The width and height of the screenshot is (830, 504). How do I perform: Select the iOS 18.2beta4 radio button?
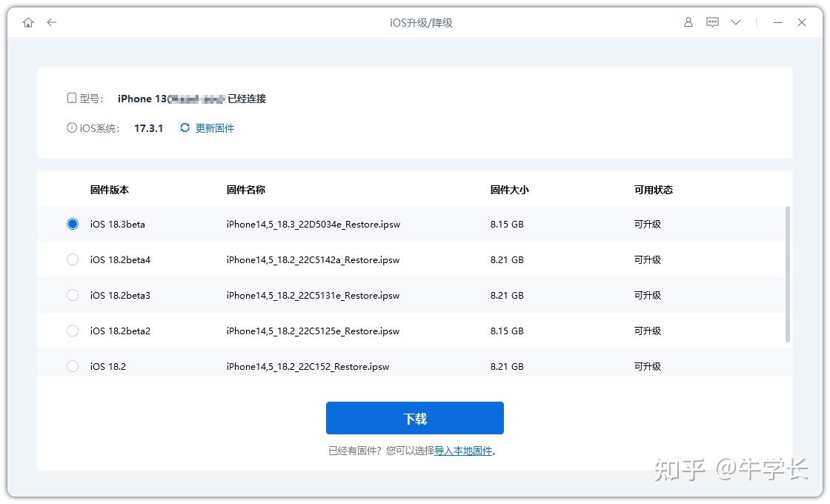[73, 259]
